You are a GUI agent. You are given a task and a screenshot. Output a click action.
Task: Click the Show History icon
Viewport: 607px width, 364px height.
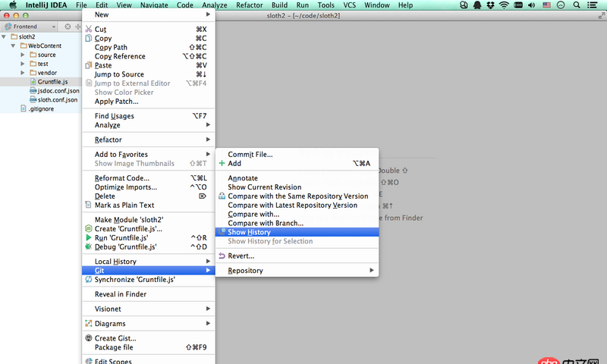pos(222,232)
